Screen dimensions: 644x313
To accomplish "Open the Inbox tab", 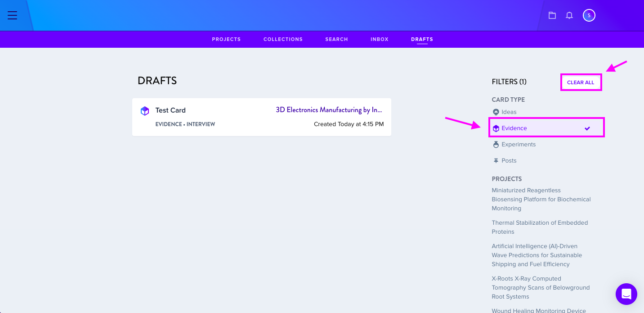I will (380, 39).
